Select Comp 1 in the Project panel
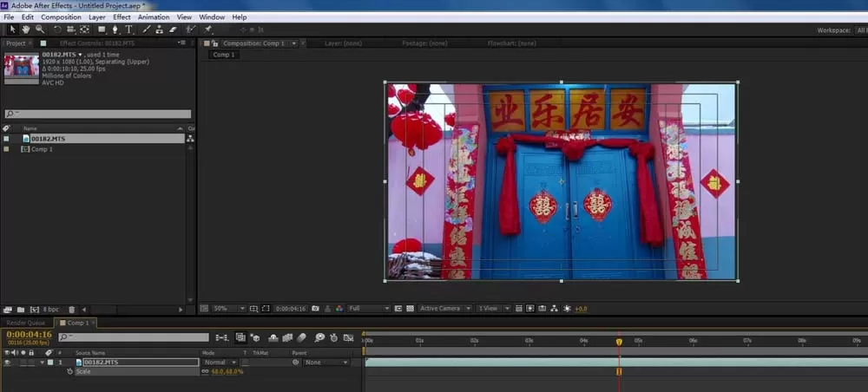The height and width of the screenshot is (392, 868). (42, 149)
